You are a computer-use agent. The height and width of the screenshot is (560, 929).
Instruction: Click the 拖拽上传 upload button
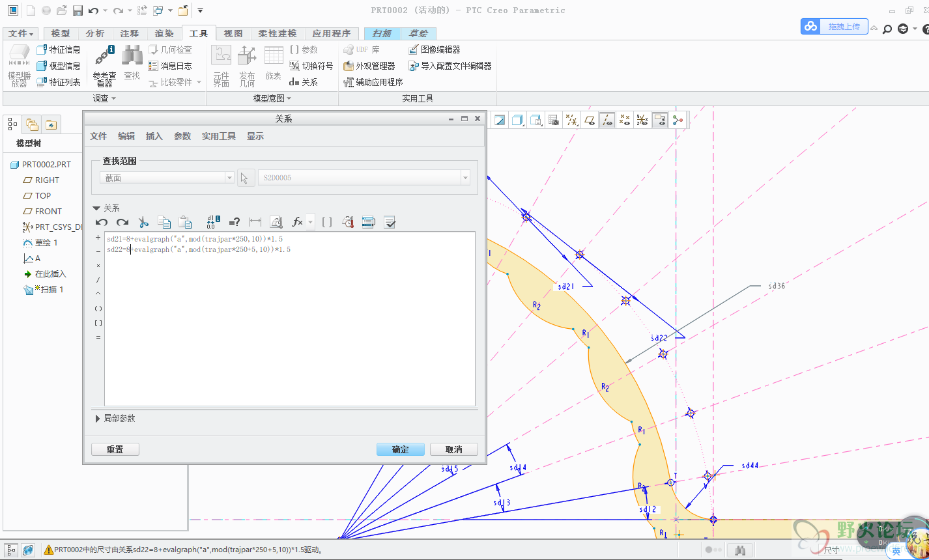835,27
